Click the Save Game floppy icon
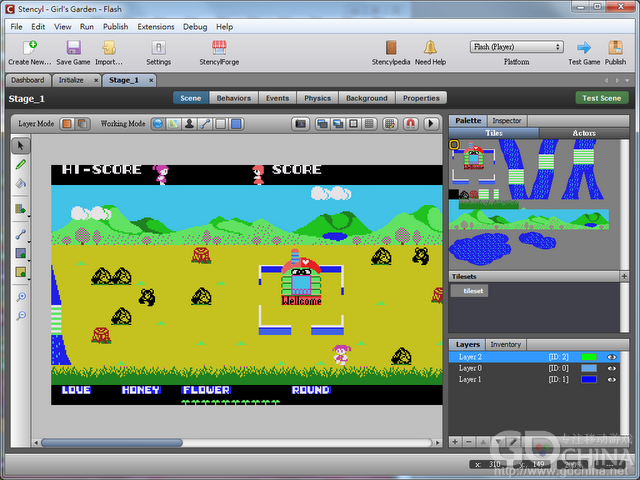The width and height of the screenshot is (640, 480). click(x=73, y=47)
